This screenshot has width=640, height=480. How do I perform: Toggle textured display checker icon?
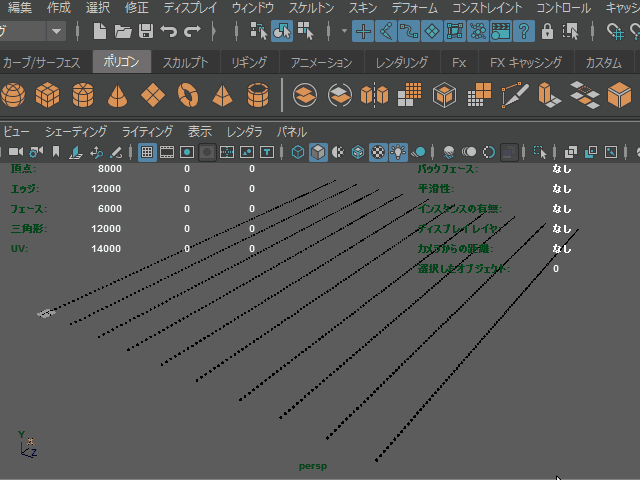(378, 152)
